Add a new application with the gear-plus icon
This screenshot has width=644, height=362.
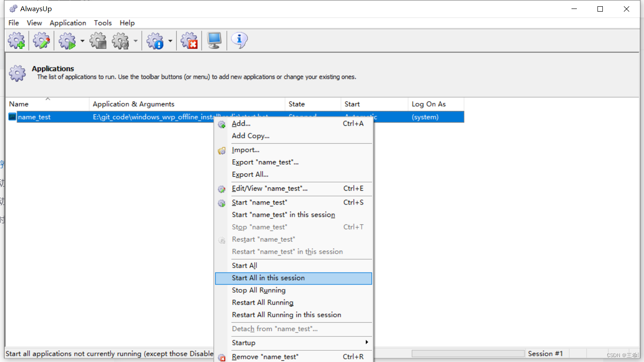(x=17, y=40)
